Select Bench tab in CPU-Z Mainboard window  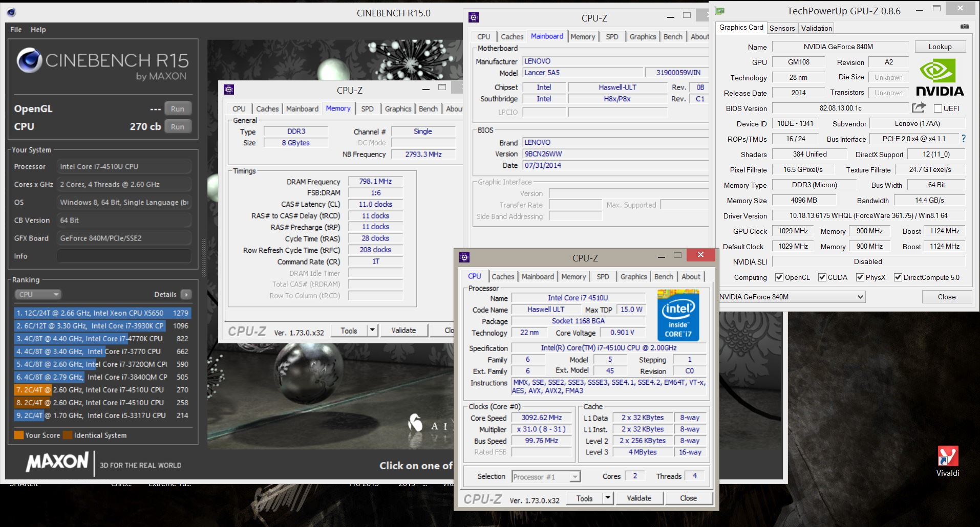(673, 36)
